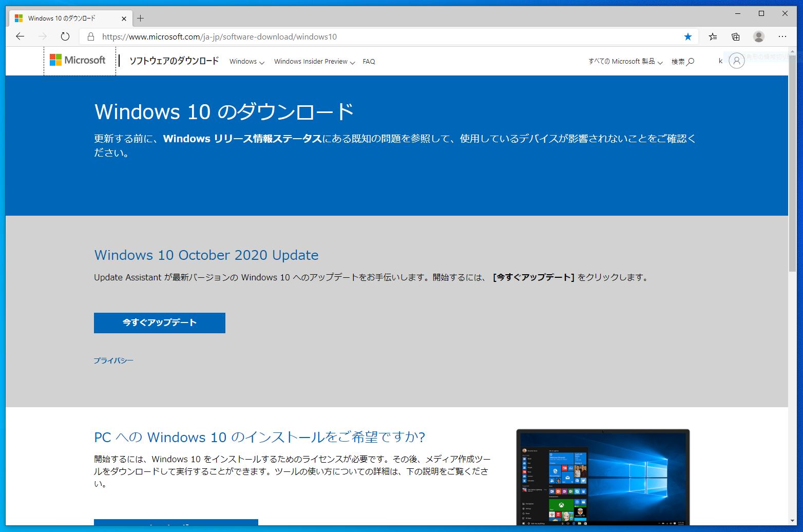Maximize the browser window

point(761,13)
